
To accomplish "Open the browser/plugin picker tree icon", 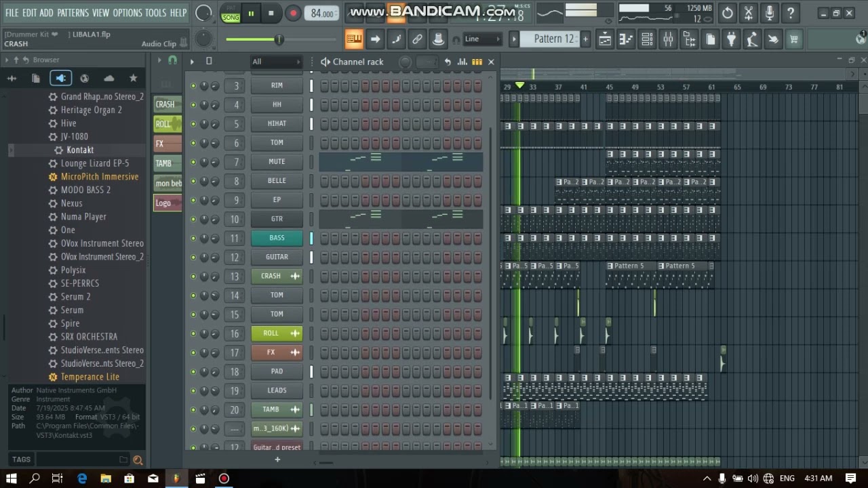I will pyautogui.click(x=689, y=39).
